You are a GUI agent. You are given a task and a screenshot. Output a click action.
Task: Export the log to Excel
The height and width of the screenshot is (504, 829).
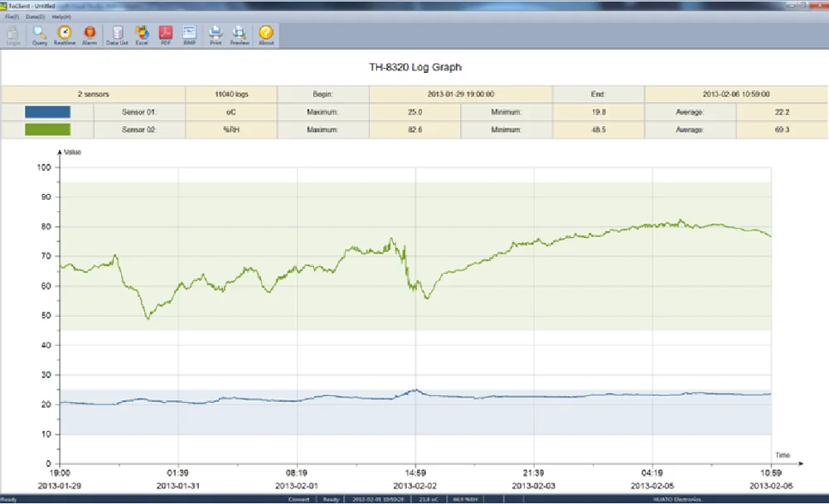[x=142, y=34]
